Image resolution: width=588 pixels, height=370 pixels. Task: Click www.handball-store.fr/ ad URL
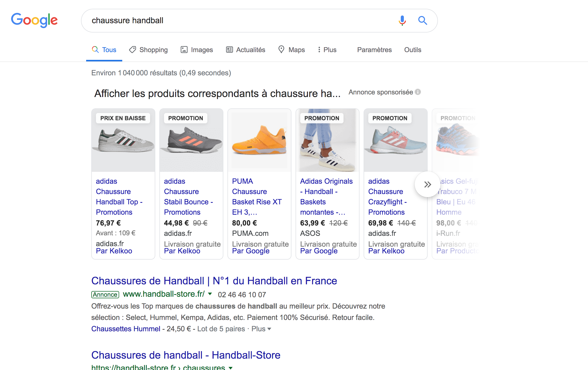pos(164,294)
